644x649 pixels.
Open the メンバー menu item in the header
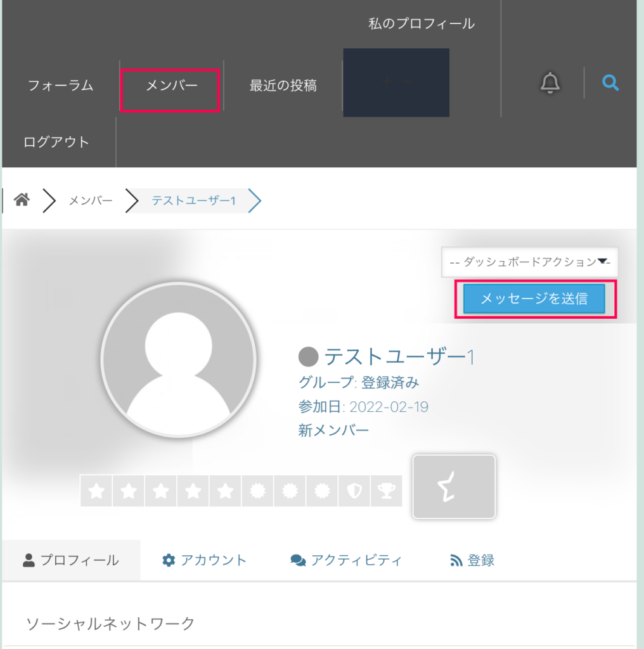coord(172,86)
